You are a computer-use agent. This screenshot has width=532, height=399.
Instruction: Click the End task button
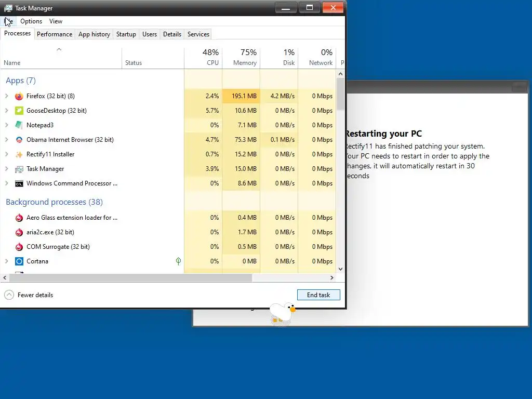point(318,295)
